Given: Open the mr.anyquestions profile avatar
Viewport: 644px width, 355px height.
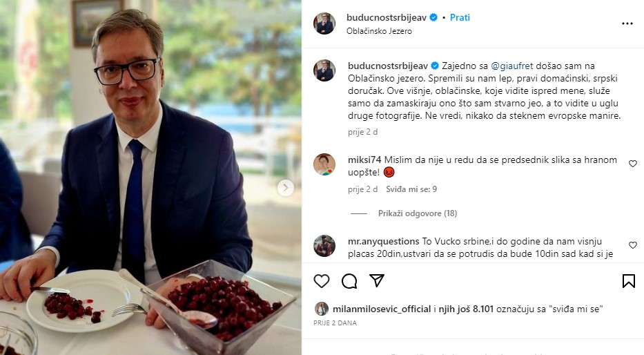Looking at the screenshot, I should pyautogui.click(x=324, y=246).
